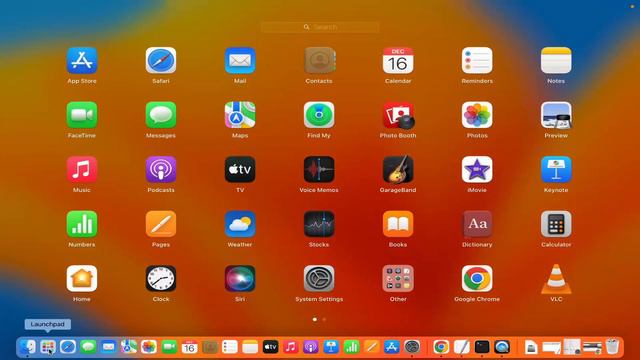This screenshot has height=360, width=640.
Task: Open Podcasts in the Dock
Action: click(x=311, y=347)
